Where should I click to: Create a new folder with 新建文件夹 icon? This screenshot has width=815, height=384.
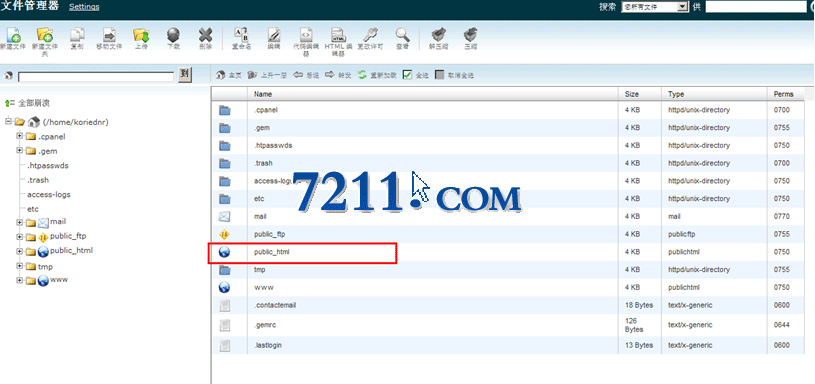pyautogui.click(x=45, y=35)
